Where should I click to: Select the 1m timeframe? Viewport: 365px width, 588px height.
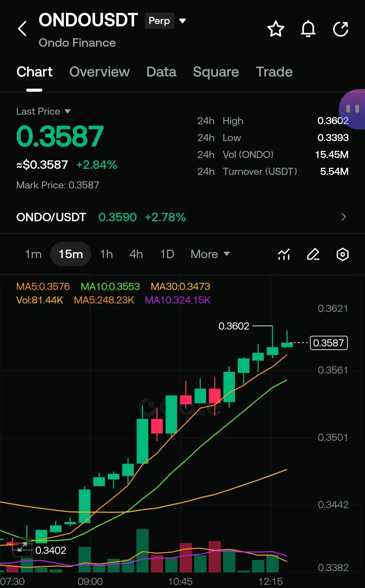(x=33, y=254)
